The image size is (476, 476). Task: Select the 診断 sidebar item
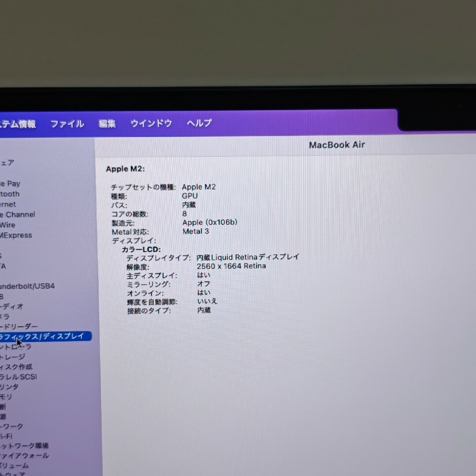click(3, 407)
